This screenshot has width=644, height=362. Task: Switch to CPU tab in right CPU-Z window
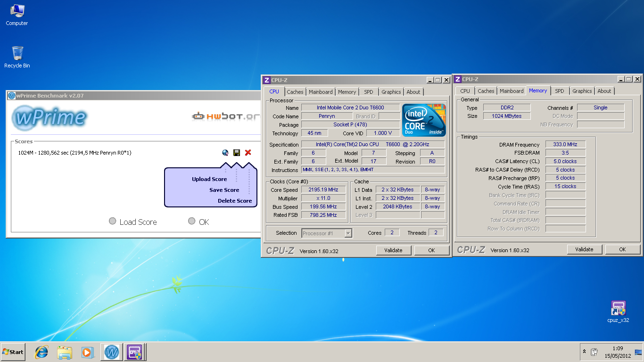pos(465,91)
